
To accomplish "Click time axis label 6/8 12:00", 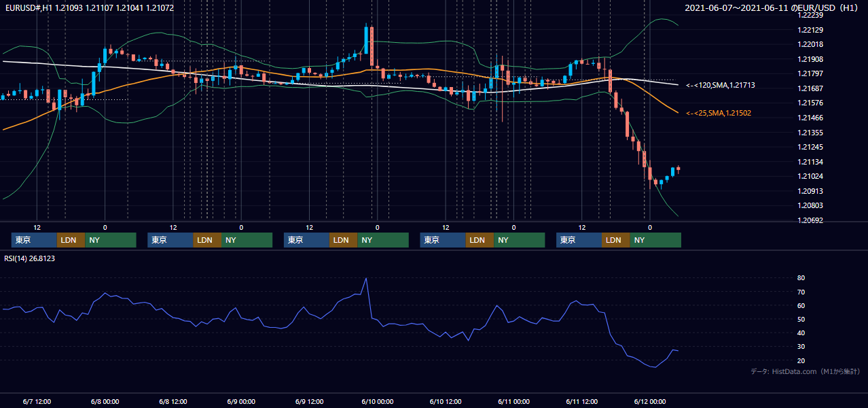I will click(x=173, y=401).
